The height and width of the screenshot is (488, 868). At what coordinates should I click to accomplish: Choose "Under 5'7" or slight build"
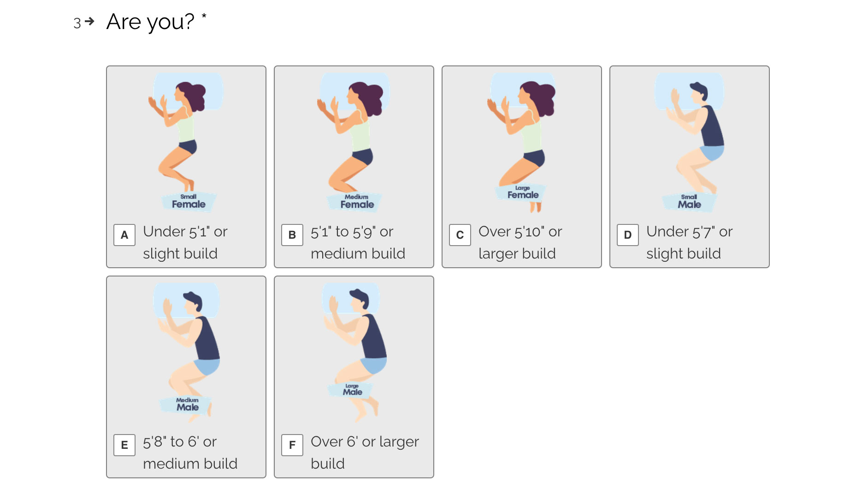(689, 242)
